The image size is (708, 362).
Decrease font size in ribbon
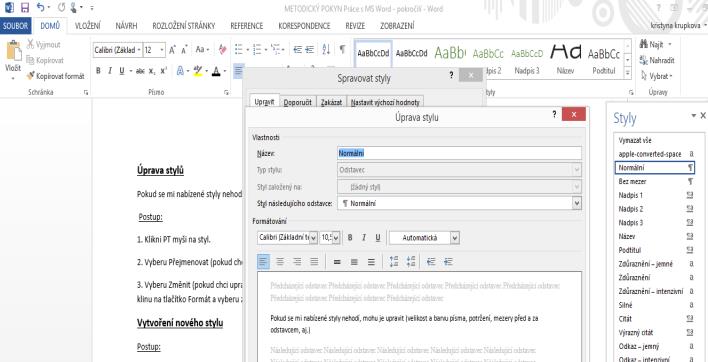coord(185,50)
